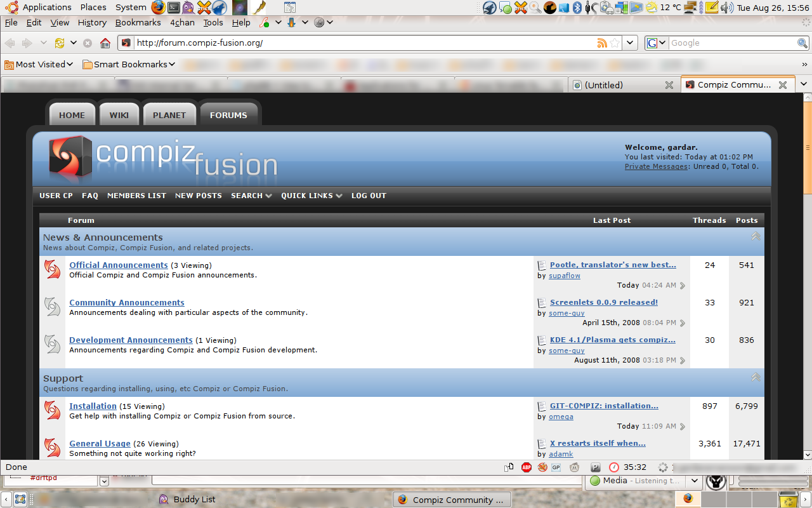Close the Compiz Community tab
Viewport: 812px width, 508px height.
[x=783, y=85]
